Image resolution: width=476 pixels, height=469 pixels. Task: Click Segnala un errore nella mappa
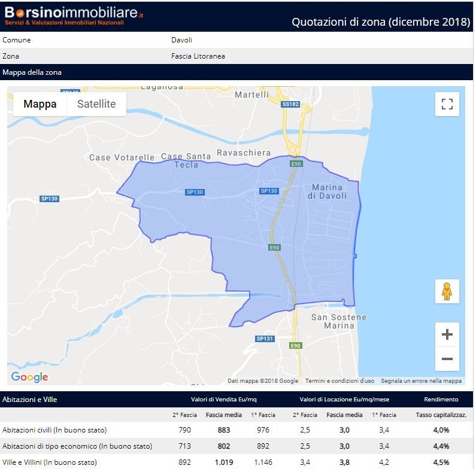click(421, 381)
